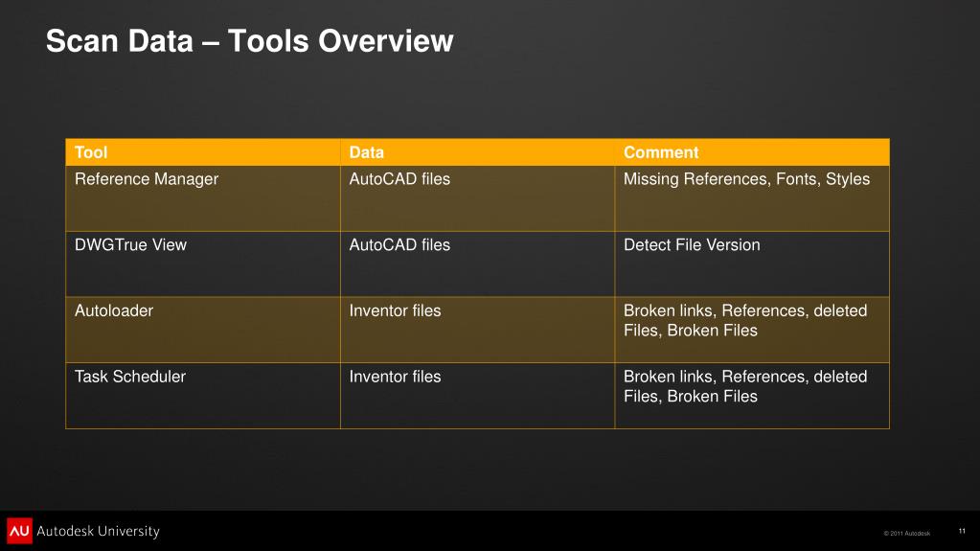Click the Detect File Version comment
This screenshot has height=551, width=980.
(x=692, y=245)
